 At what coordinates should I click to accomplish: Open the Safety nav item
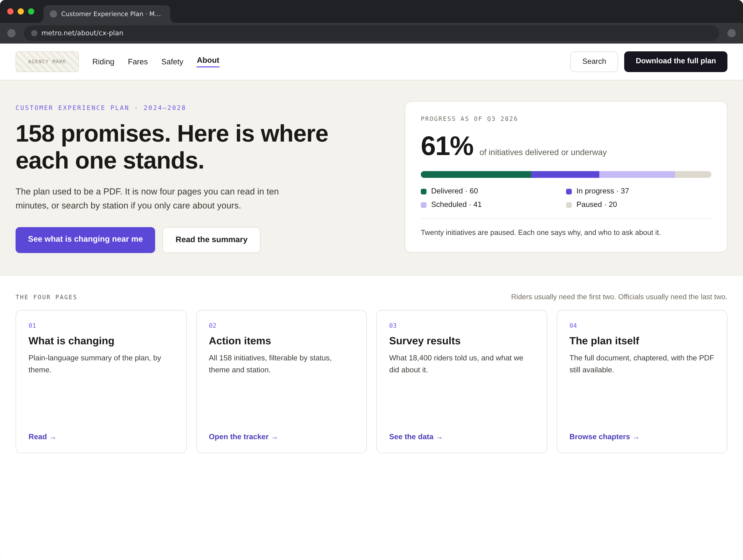pos(172,62)
